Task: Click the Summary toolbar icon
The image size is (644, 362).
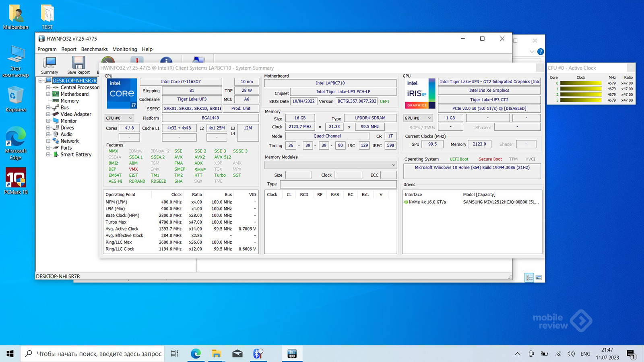Action: [x=50, y=66]
